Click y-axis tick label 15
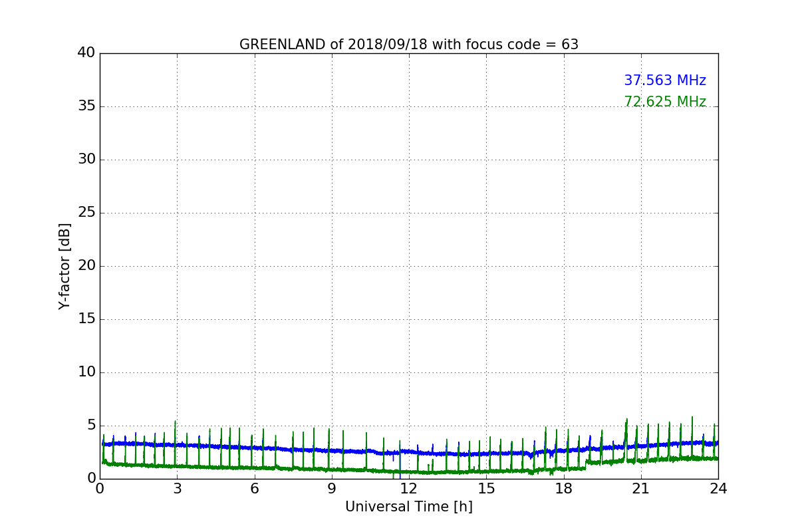Viewport: 798px width, 532px height. click(x=86, y=319)
